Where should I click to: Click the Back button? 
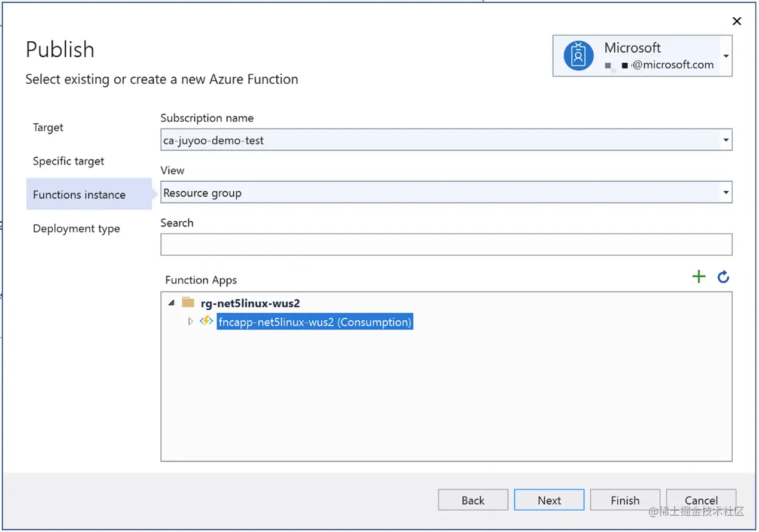tap(473, 500)
